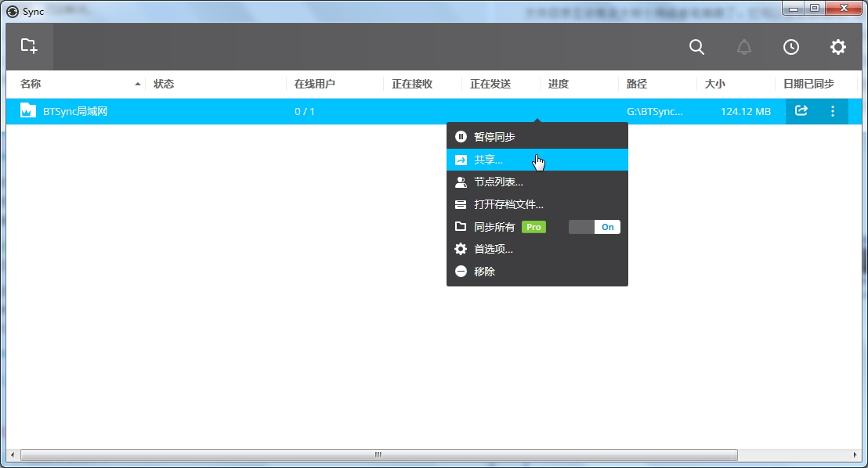Open the notifications bell icon
868x468 pixels.
[744, 47]
